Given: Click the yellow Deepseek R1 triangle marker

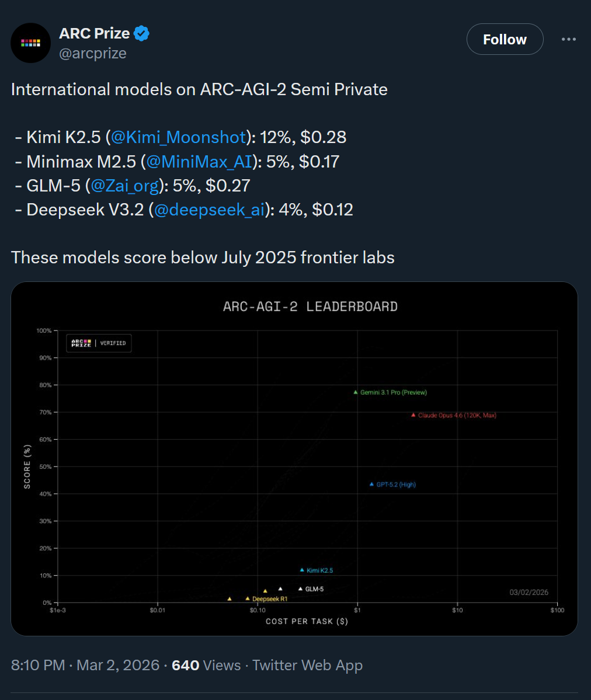Looking at the screenshot, I should click(248, 598).
